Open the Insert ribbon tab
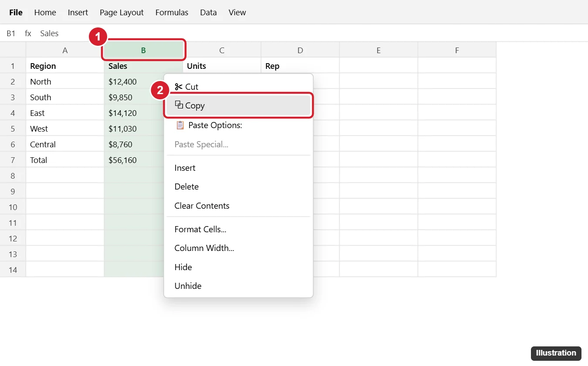Image resolution: width=588 pixels, height=366 pixels. [78, 13]
